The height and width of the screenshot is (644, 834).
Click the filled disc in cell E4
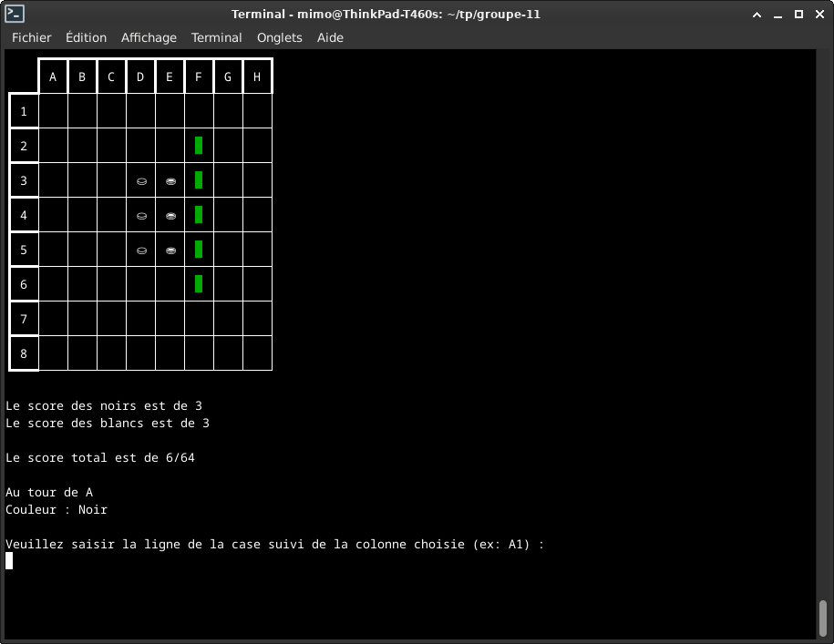click(170, 216)
